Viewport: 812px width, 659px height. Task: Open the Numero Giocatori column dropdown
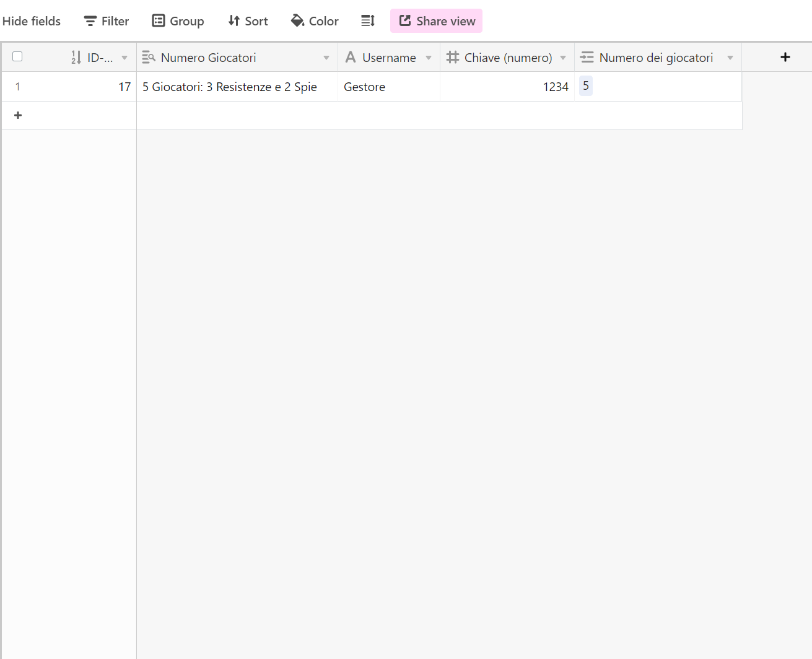click(326, 58)
